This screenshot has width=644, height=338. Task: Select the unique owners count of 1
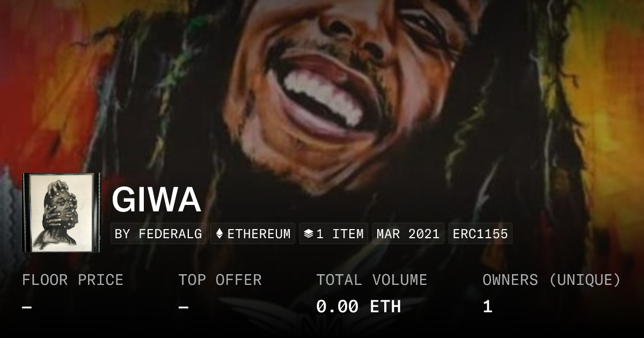(x=487, y=307)
